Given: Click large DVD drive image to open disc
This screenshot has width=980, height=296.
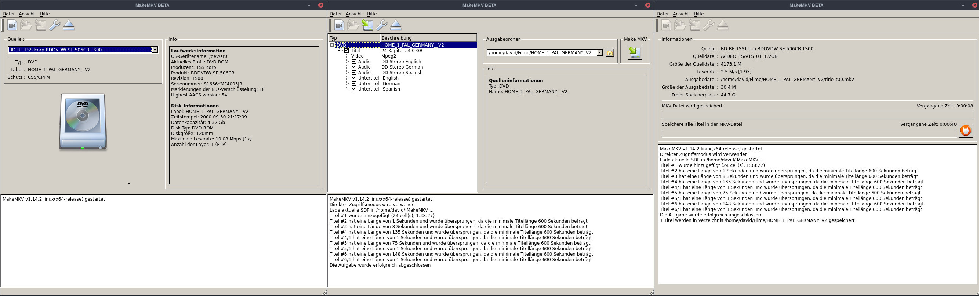Looking at the screenshot, I should tap(83, 122).
